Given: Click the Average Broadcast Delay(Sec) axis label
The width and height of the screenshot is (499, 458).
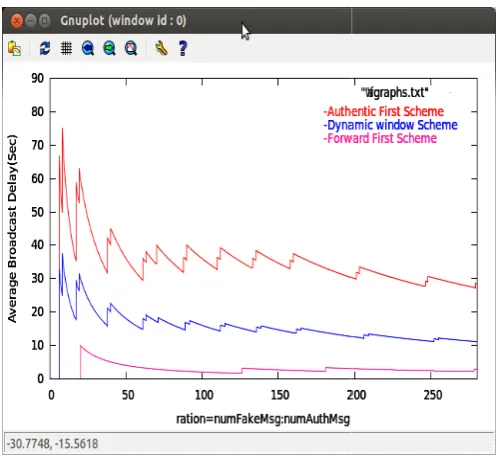Looking at the screenshot, I should 12,229.
